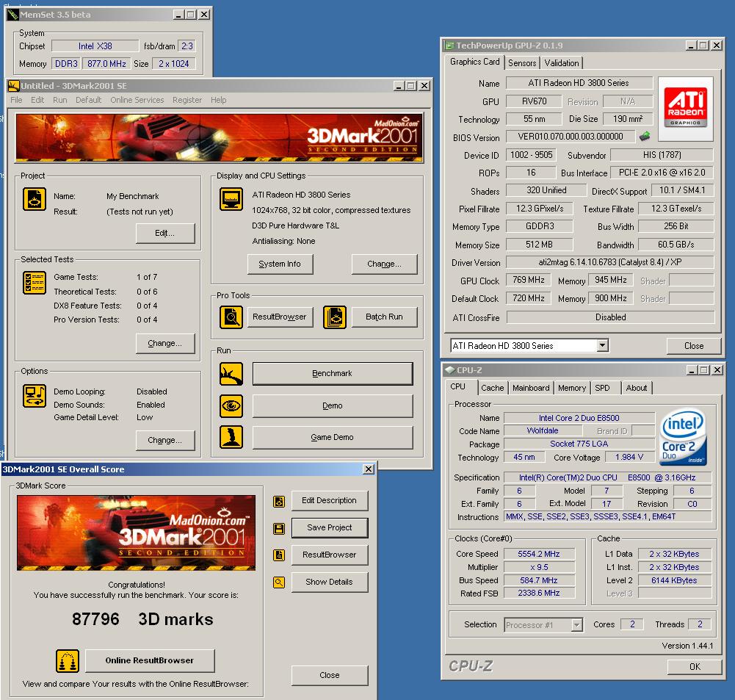Viewport: 735px width, 700px height.
Task: Click the GPU-Z BIOS save chip icon
Action: [645, 137]
